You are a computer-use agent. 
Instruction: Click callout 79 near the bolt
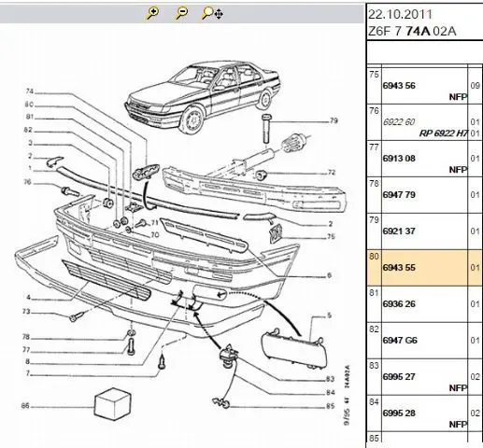coord(334,120)
